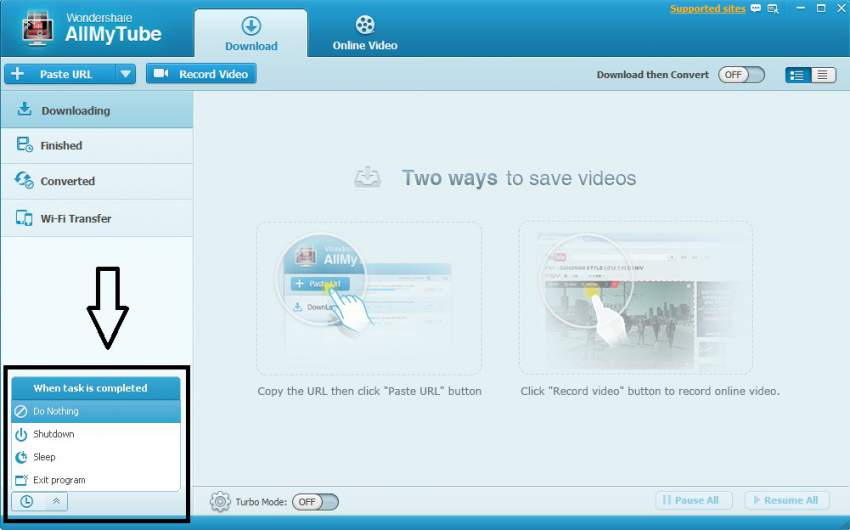Click the Sleep moon icon
Viewport: 850px width, 530px height.
(x=21, y=457)
